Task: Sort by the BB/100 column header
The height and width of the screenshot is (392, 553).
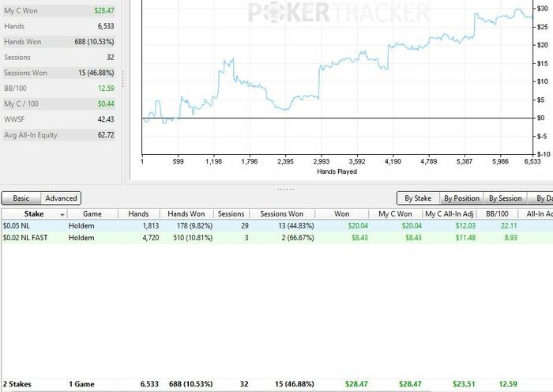Action: coord(497,214)
